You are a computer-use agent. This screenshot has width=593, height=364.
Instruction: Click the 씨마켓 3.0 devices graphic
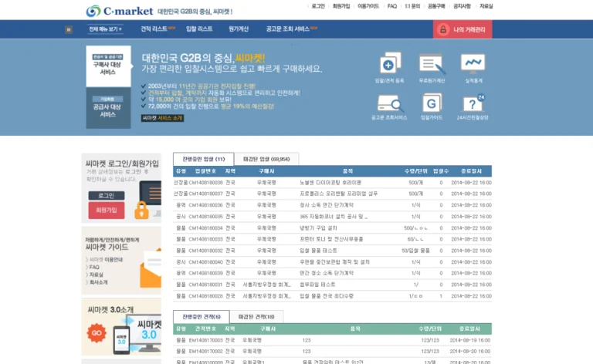138,334
